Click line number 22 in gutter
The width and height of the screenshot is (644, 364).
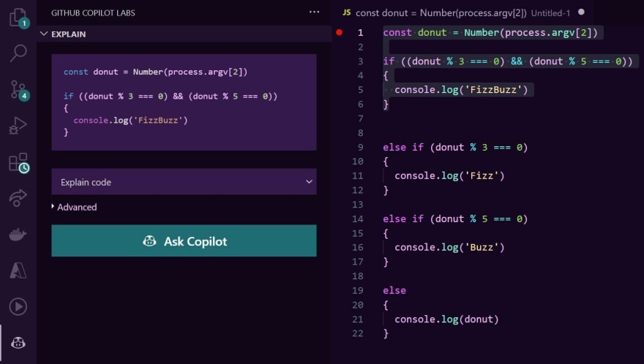[358, 333]
